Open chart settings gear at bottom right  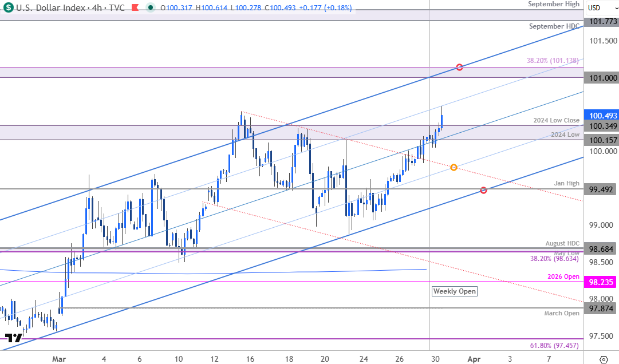[x=604, y=359]
